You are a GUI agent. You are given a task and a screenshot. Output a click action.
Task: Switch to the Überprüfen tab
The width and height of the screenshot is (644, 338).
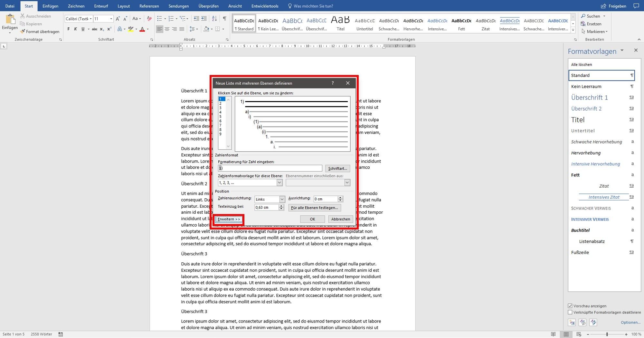(208, 6)
